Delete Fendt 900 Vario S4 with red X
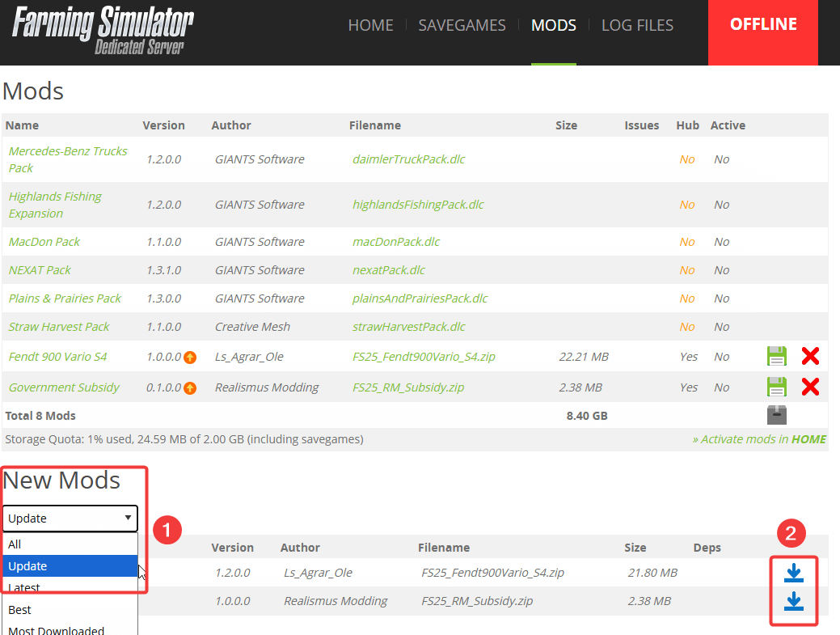The width and height of the screenshot is (840, 635). point(810,357)
